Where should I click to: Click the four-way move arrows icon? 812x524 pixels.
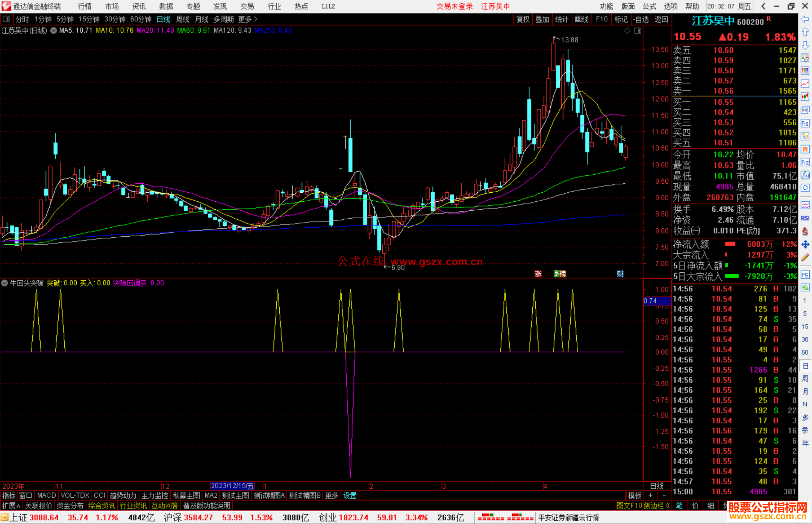(x=805, y=245)
